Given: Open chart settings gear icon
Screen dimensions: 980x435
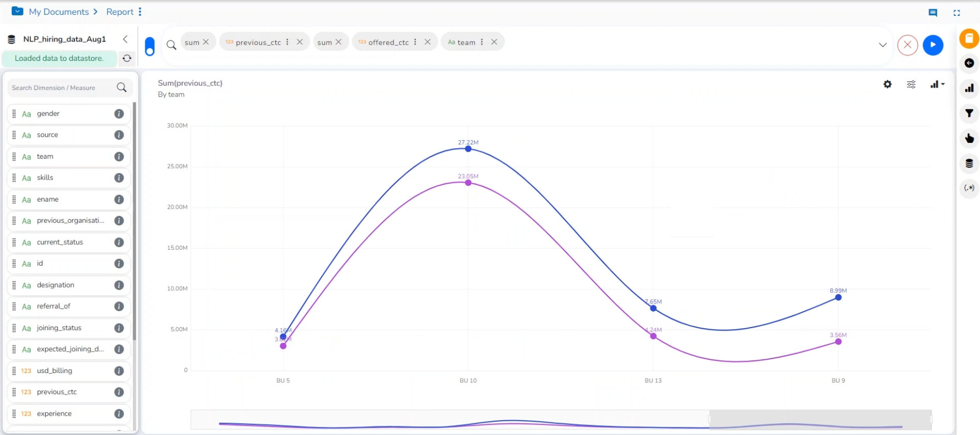Looking at the screenshot, I should coord(887,84).
